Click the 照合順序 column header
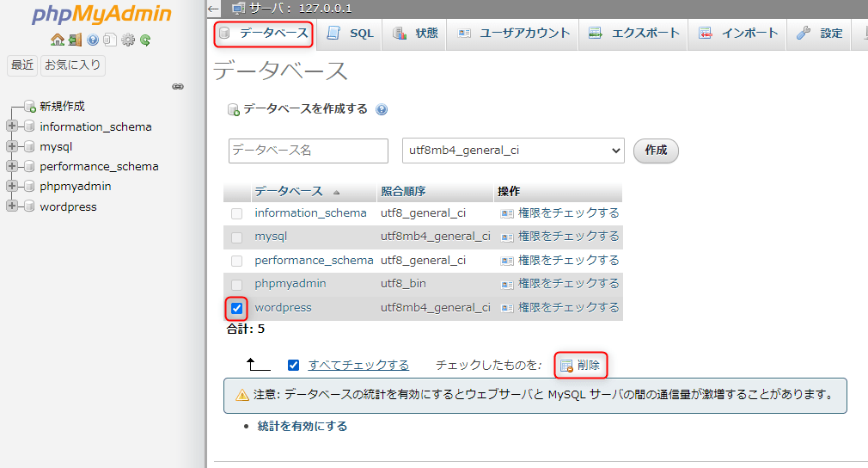This screenshot has height=468, width=868. coord(403,192)
